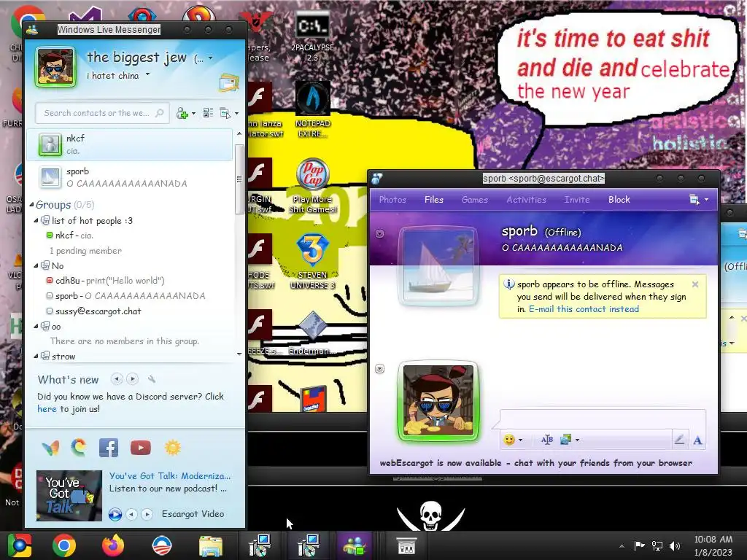Click the webEscargot is now available banner
The height and width of the screenshot is (560, 747).
point(535,463)
